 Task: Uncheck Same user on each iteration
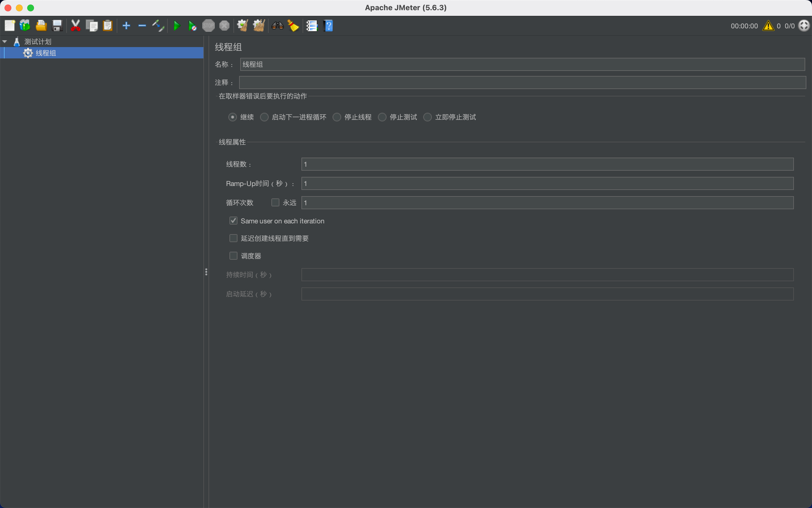[x=233, y=221]
